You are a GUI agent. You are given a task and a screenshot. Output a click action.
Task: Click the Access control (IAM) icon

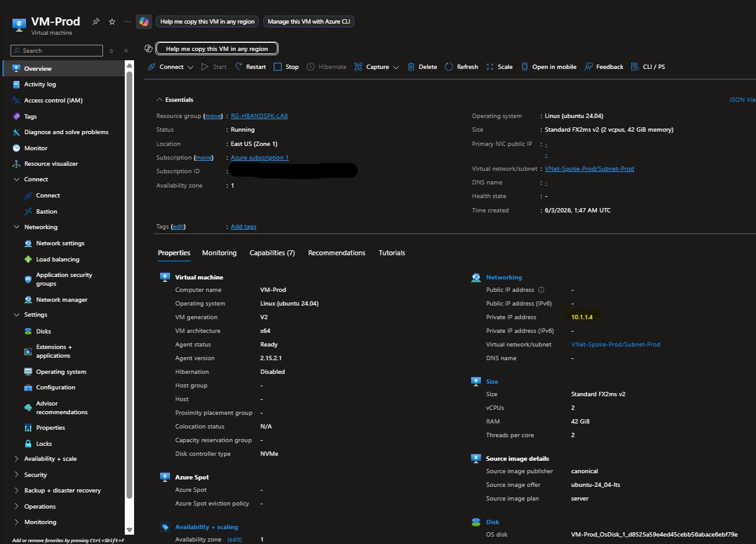click(x=17, y=100)
